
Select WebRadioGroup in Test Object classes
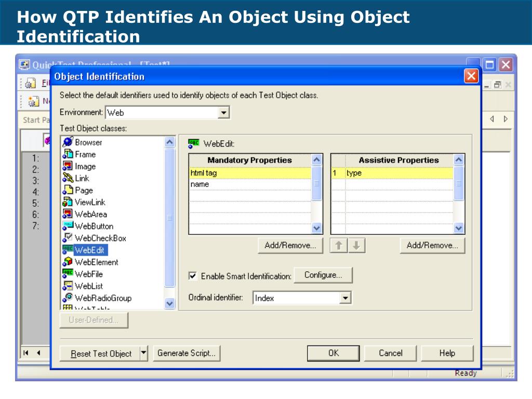(x=103, y=298)
